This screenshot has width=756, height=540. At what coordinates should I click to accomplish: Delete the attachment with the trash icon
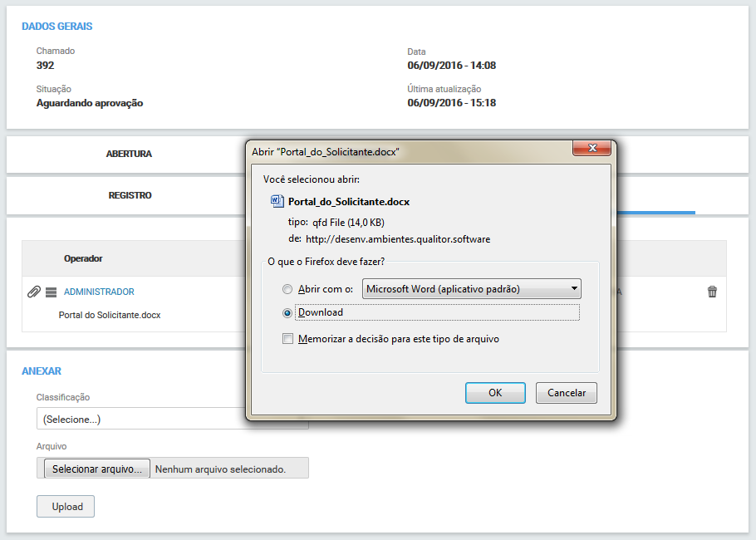(x=712, y=292)
